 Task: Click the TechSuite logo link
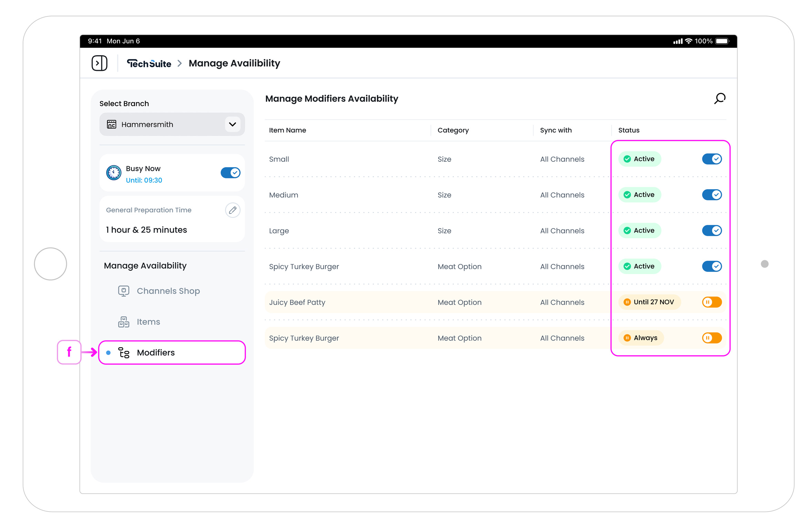(149, 63)
